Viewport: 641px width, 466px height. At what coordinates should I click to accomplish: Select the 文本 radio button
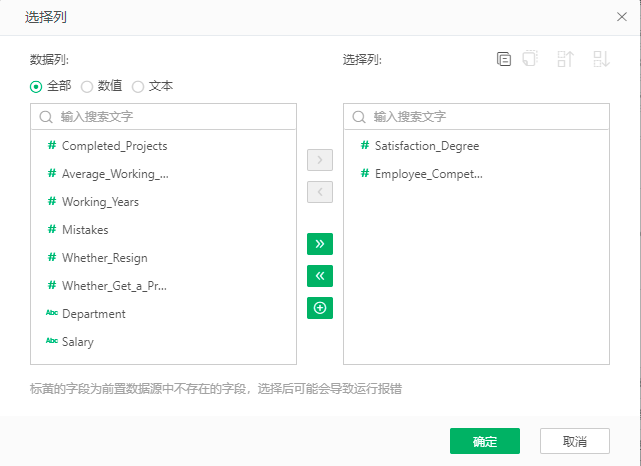point(138,86)
